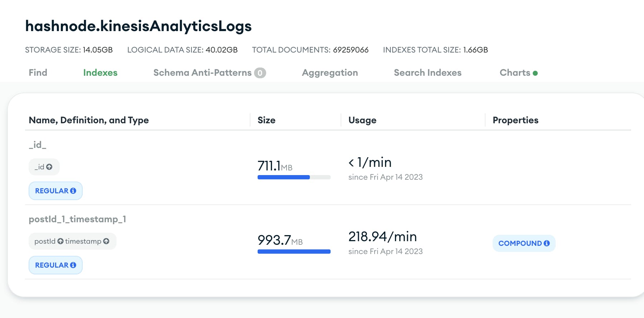
Task: Click 'since Fri Apr 14 2023' under 218.94/min
Action: [386, 252]
